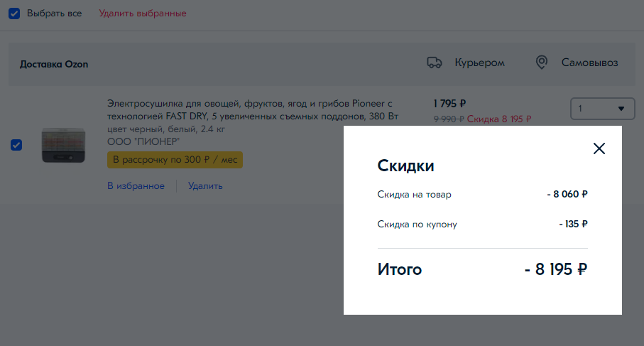Image resolution: width=644 pixels, height=346 pixels.
Task: Click the Удалить выбранные link
Action: (142, 13)
